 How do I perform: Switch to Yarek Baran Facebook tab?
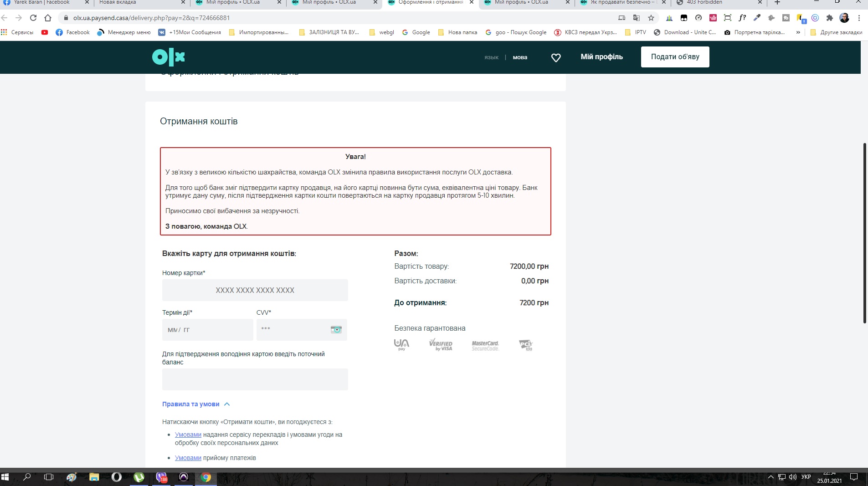42,2
